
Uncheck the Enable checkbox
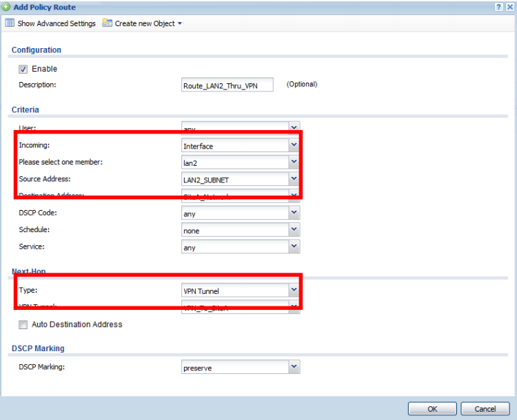pyautogui.click(x=23, y=69)
